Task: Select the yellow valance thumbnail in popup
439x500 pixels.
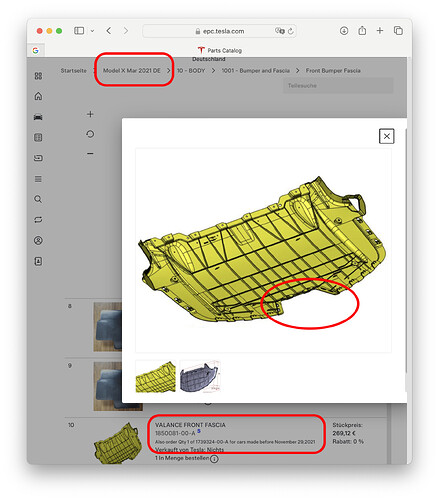Action: [x=155, y=376]
